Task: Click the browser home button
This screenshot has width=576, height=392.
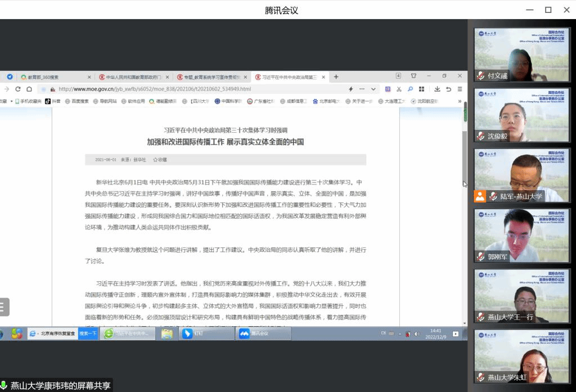Action: (x=29, y=89)
